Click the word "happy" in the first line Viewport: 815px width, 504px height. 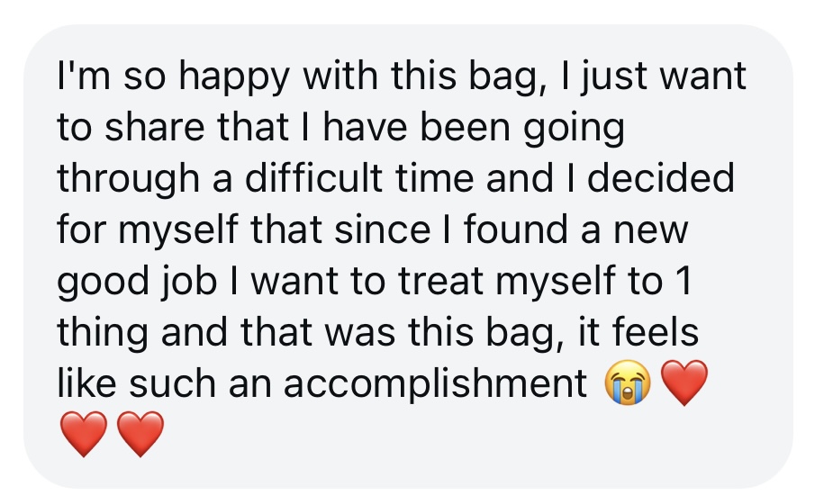[x=233, y=76]
